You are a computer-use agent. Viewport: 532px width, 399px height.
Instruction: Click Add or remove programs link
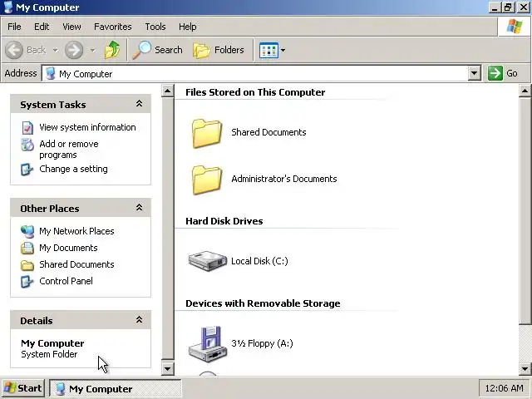coord(69,150)
